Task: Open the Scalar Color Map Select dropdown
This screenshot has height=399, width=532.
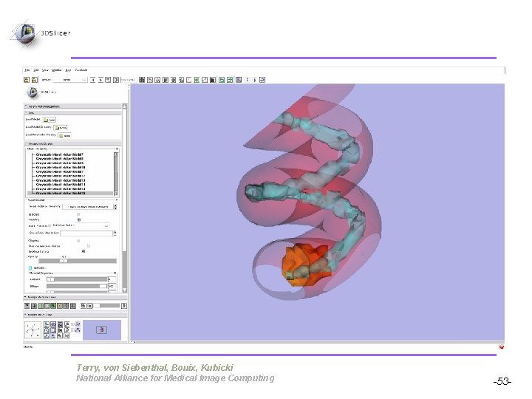Action: point(88,233)
